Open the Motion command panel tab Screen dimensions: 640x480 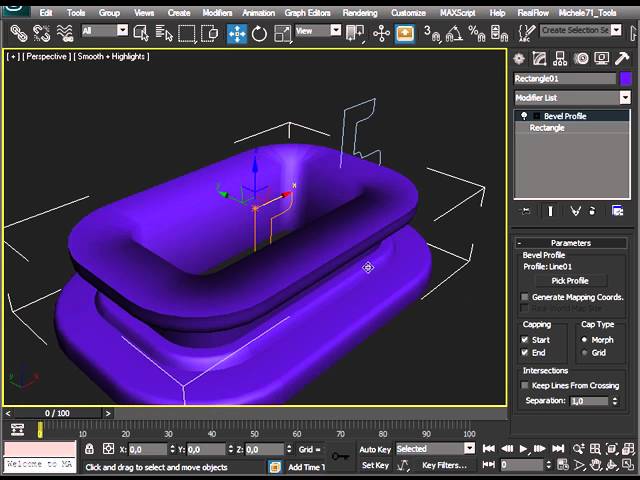point(581,59)
